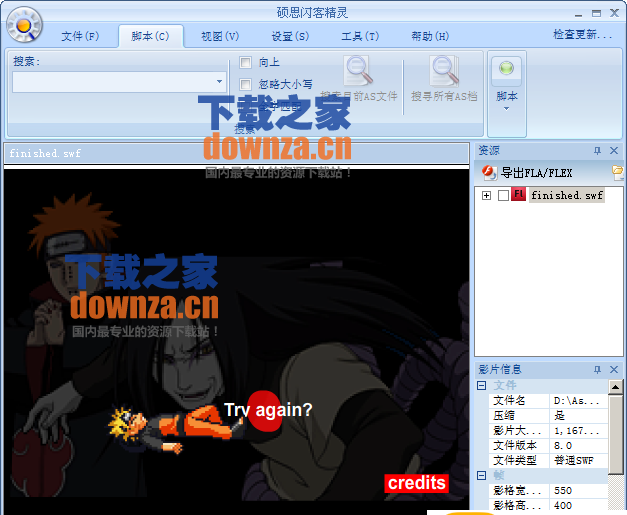Toggle the 忽略大小写 checkbox

[246, 85]
